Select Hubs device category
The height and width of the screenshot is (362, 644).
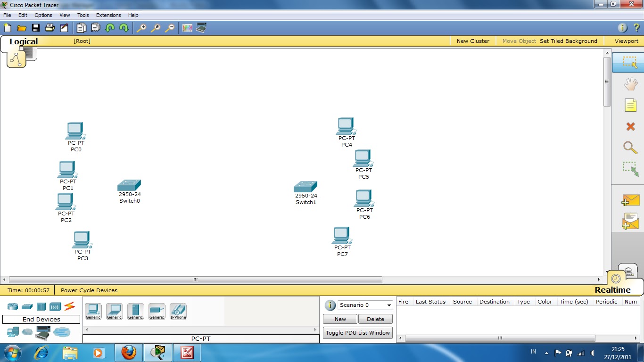[41, 307]
